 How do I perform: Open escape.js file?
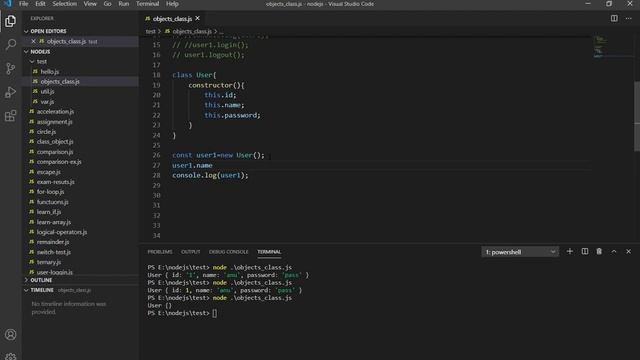click(x=49, y=172)
